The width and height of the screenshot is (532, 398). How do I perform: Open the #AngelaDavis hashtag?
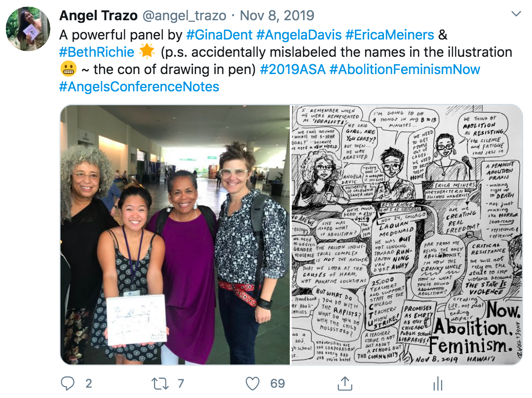click(299, 35)
